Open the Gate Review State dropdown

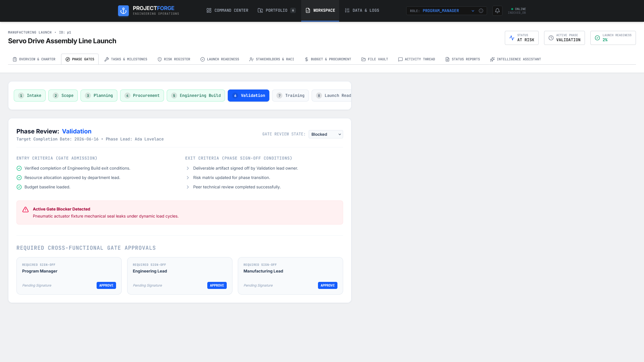click(x=326, y=134)
